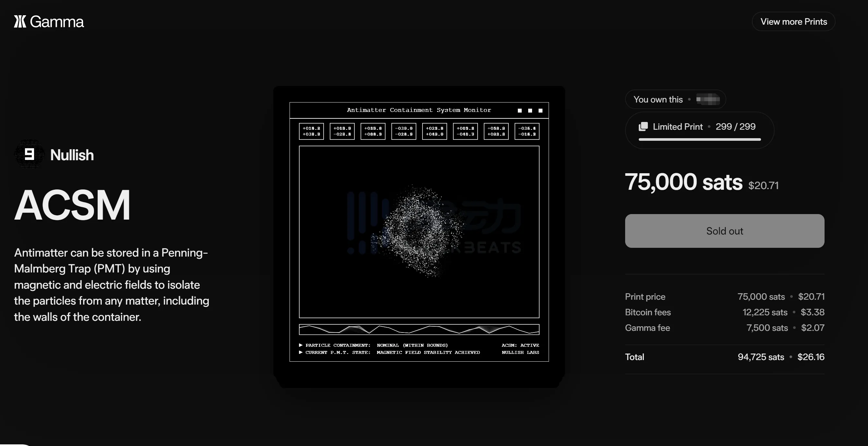The image size is (868, 446).
Task: Click the particle containment status icon
Action: coord(300,345)
